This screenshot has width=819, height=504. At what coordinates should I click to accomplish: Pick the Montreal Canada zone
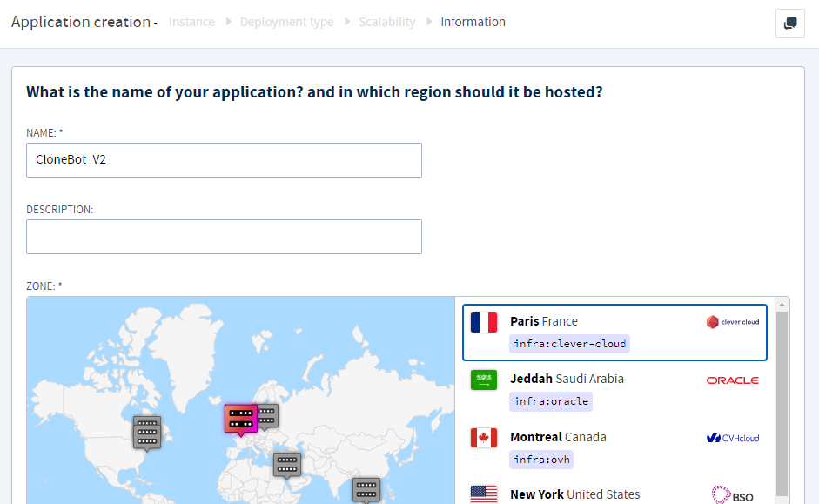614,448
